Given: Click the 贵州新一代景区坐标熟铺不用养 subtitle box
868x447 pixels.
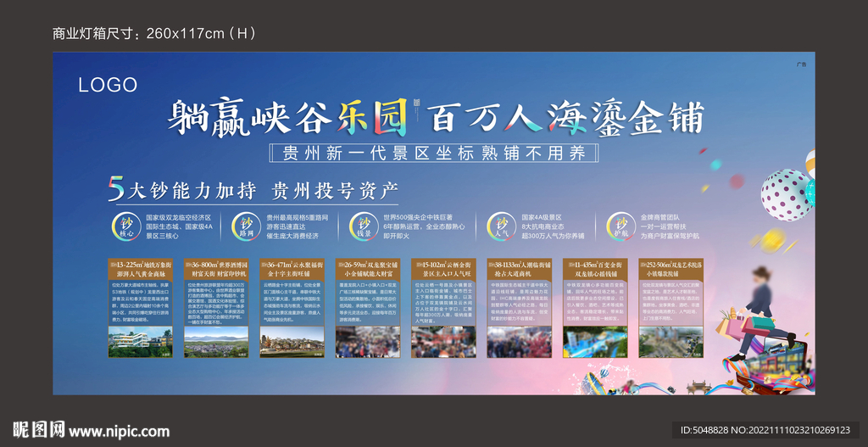Looking at the screenshot, I should (x=434, y=153).
